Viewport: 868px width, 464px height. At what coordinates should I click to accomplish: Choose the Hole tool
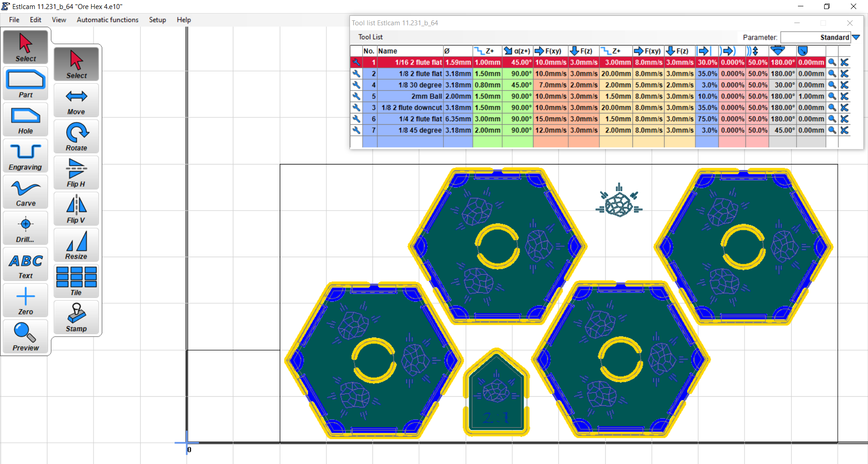26,120
